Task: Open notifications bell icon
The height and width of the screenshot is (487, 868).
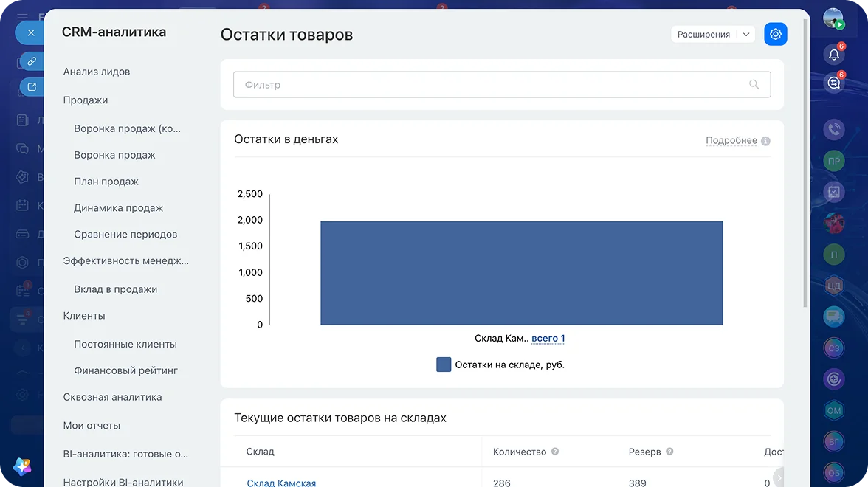Action: point(834,55)
